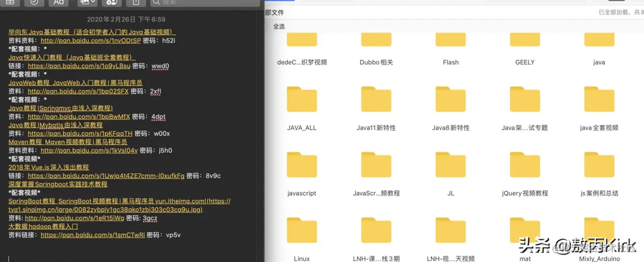This screenshot has width=644, height=262.
Task: Click the password text 3gcz
Action: 150,218
